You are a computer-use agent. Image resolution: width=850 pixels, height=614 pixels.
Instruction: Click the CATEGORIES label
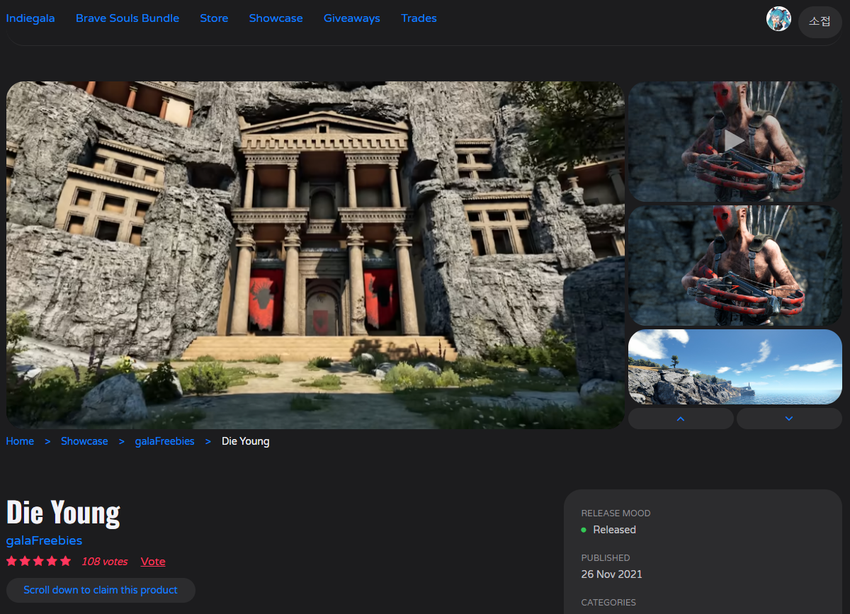pos(609,603)
